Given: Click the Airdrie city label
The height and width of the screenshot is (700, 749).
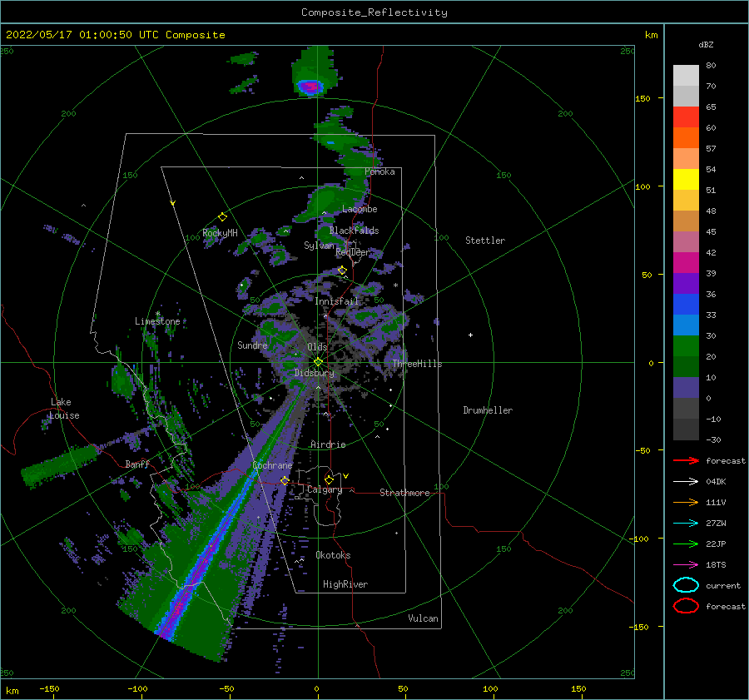Looking at the screenshot, I should point(328,444).
